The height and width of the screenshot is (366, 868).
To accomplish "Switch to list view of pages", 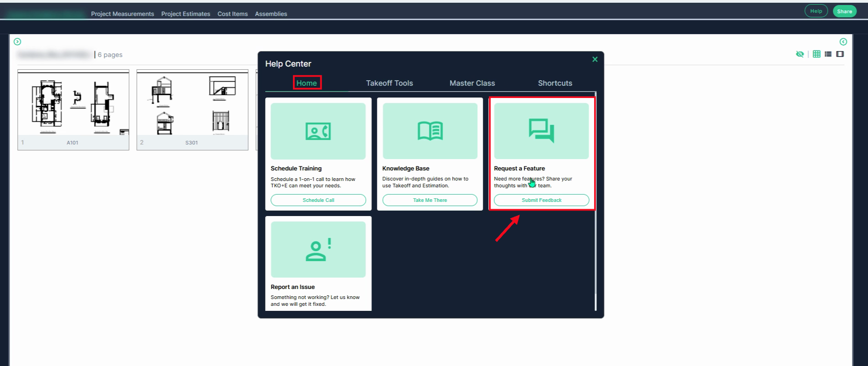I will 828,54.
